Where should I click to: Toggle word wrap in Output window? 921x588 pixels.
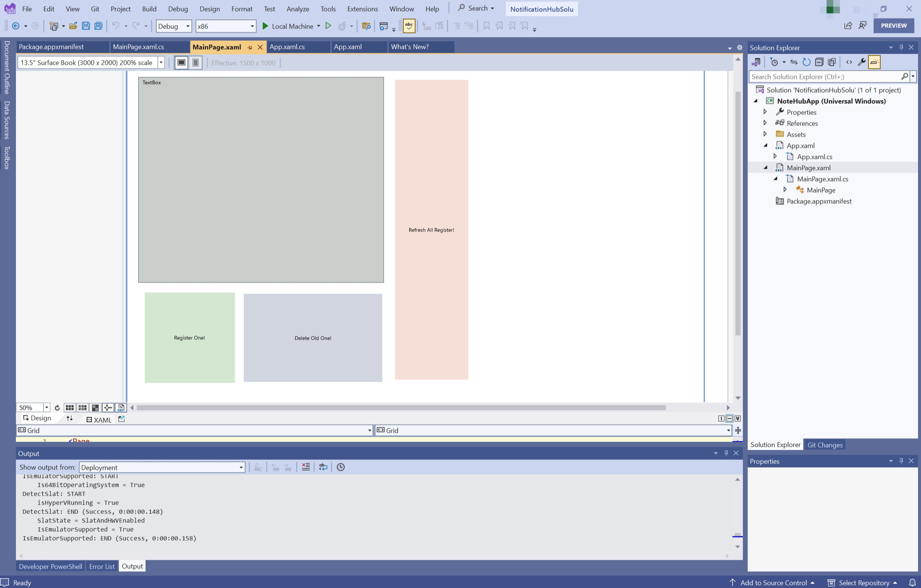click(323, 467)
